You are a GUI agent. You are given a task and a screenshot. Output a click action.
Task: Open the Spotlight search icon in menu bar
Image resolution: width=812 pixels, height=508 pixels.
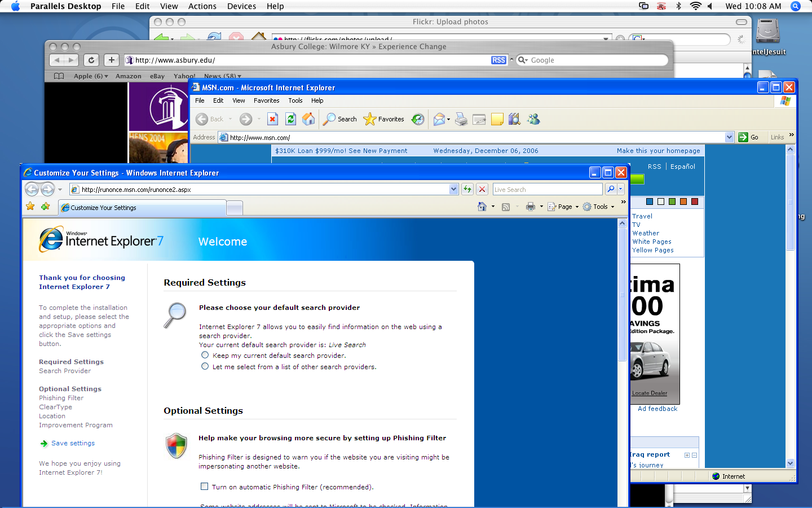click(796, 6)
